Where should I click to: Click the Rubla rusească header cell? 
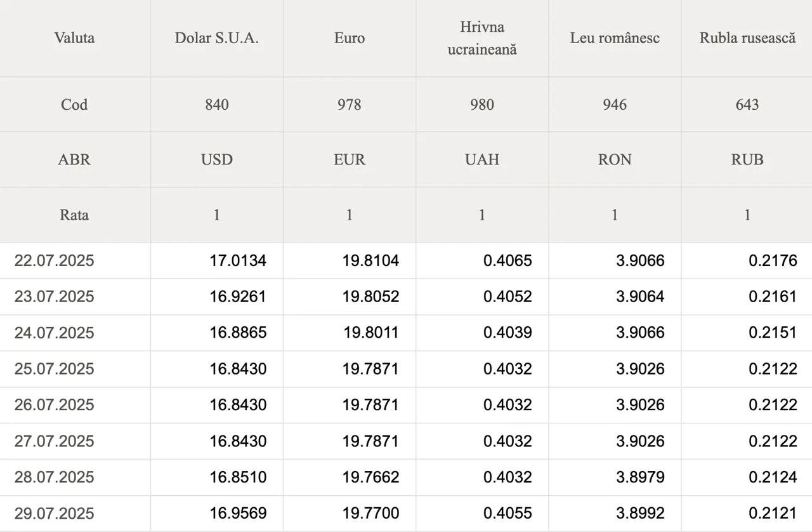(x=747, y=38)
